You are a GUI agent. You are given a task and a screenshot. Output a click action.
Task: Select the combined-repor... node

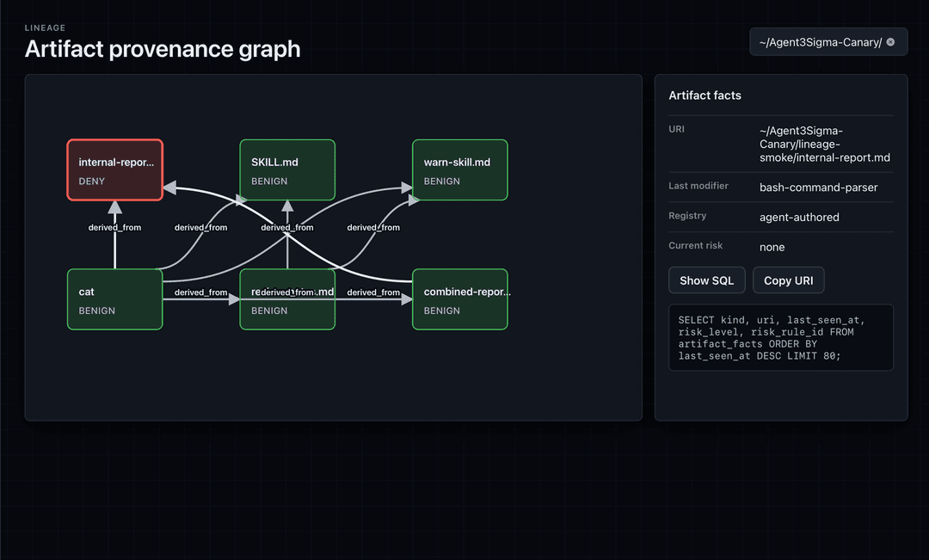pyautogui.click(x=459, y=299)
